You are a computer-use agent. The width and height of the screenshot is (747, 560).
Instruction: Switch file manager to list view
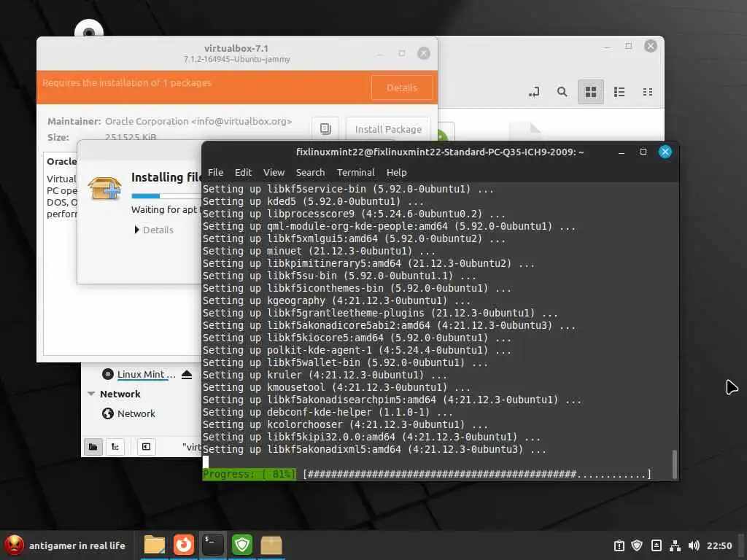tap(619, 92)
